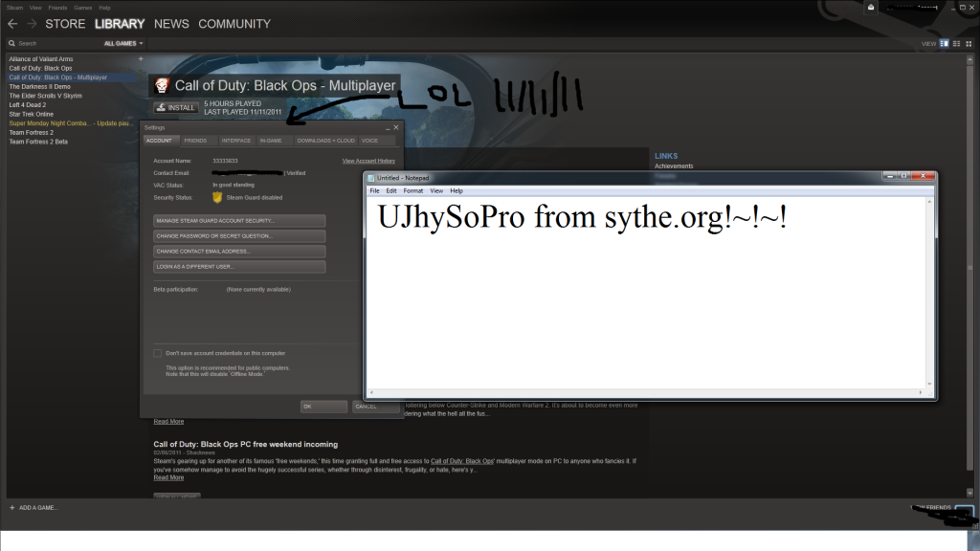
Task: Open Notepad's Edit menu
Action: click(391, 191)
